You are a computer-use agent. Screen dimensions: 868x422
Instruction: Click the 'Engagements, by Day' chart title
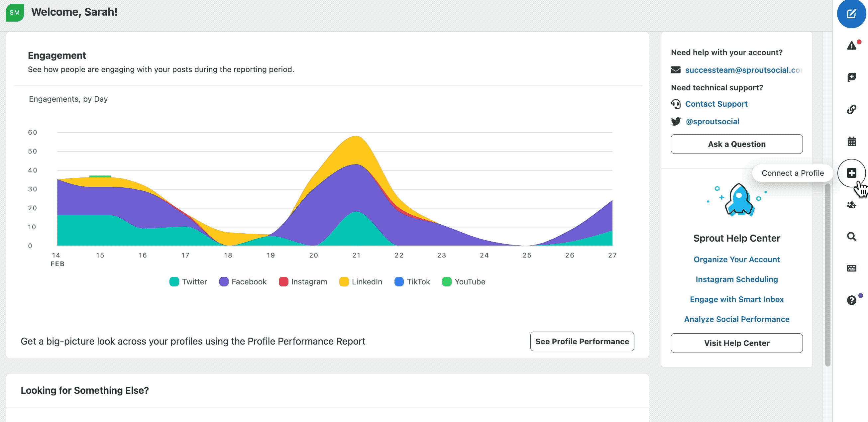click(68, 99)
